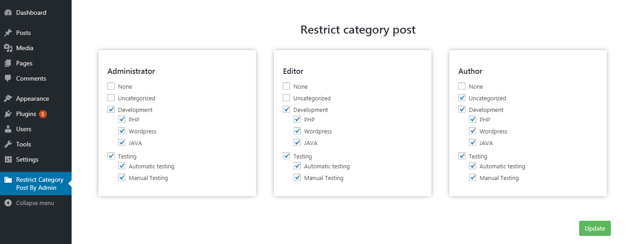The width and height of the screenshot is (644, 244).
Task: Click the Settings sliders icon
Action: click(x=8, y=159)
